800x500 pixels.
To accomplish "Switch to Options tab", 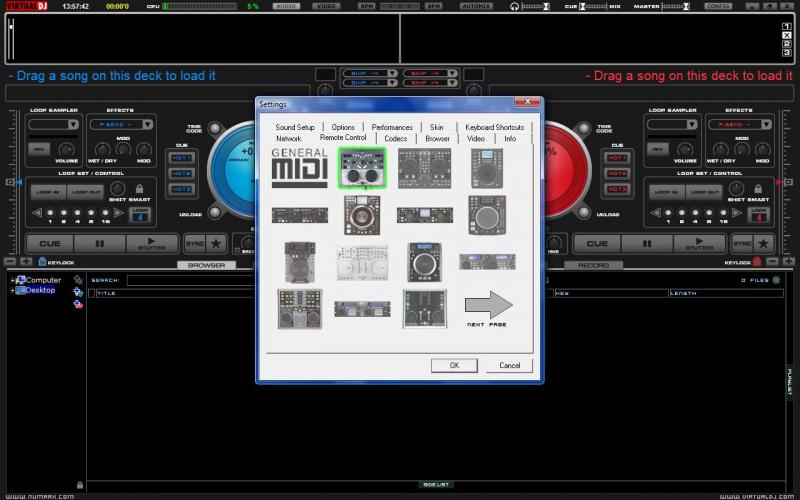I will (x=343, y=127).
